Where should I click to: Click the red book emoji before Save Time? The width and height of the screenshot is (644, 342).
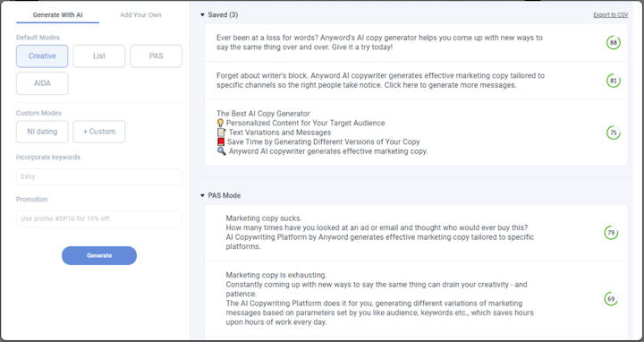221,141
